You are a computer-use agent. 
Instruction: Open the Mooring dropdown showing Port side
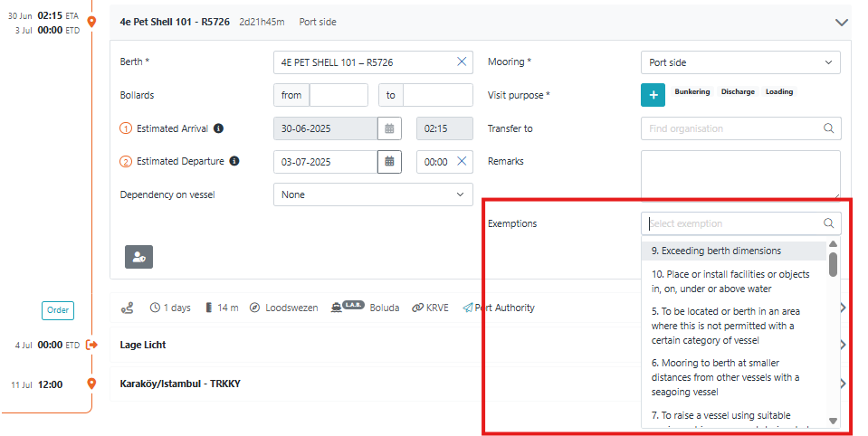pyautogui.click(x=739, y=62)
